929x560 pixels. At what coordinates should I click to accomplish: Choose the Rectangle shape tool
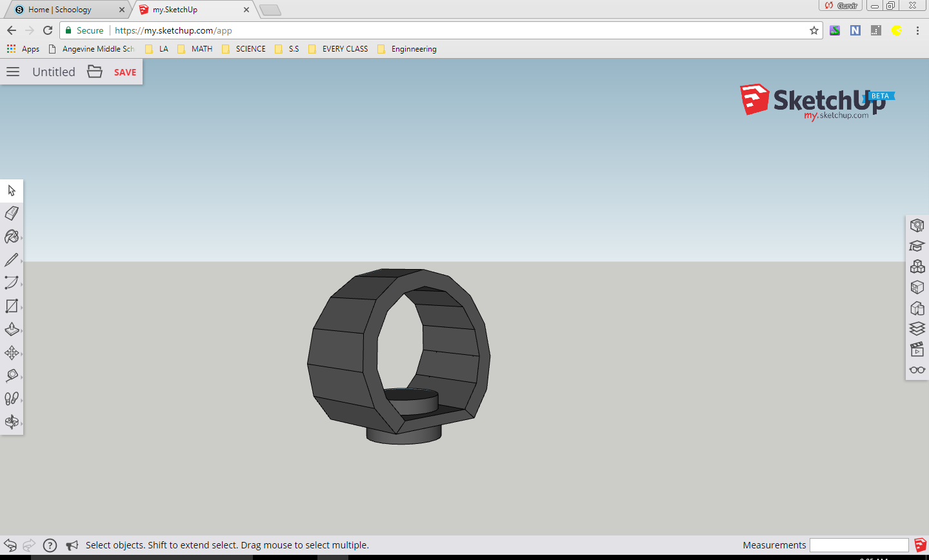pos(12,306)
